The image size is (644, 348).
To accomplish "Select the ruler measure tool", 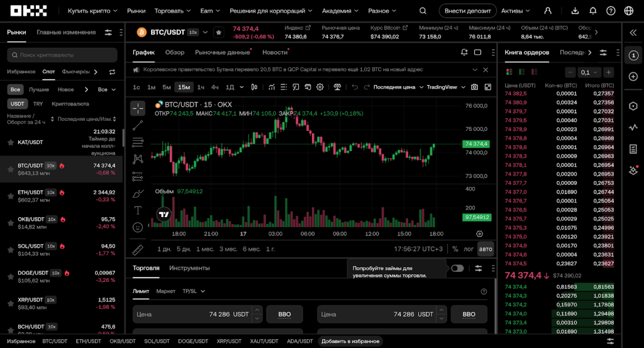I will pyautogui.click(x=138, y=249).
